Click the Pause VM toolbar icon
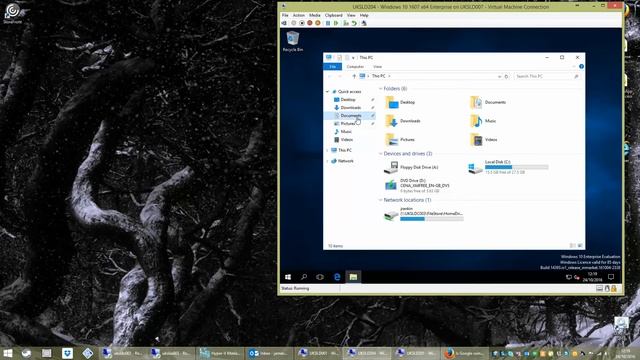This screenshot has height=360, width=640. [x=328, y=23]
